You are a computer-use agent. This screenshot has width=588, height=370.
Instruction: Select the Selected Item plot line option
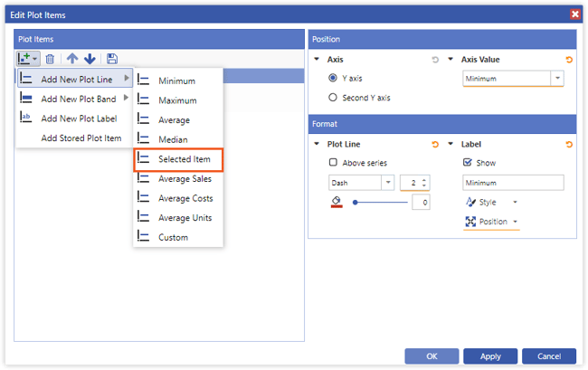(x=178, y=159)
